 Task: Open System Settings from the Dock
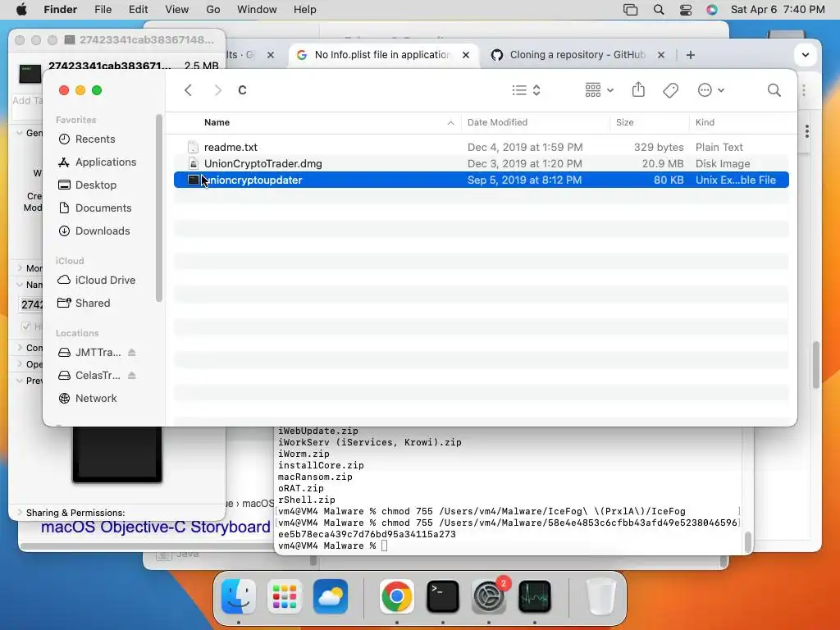tap(489, 596)
